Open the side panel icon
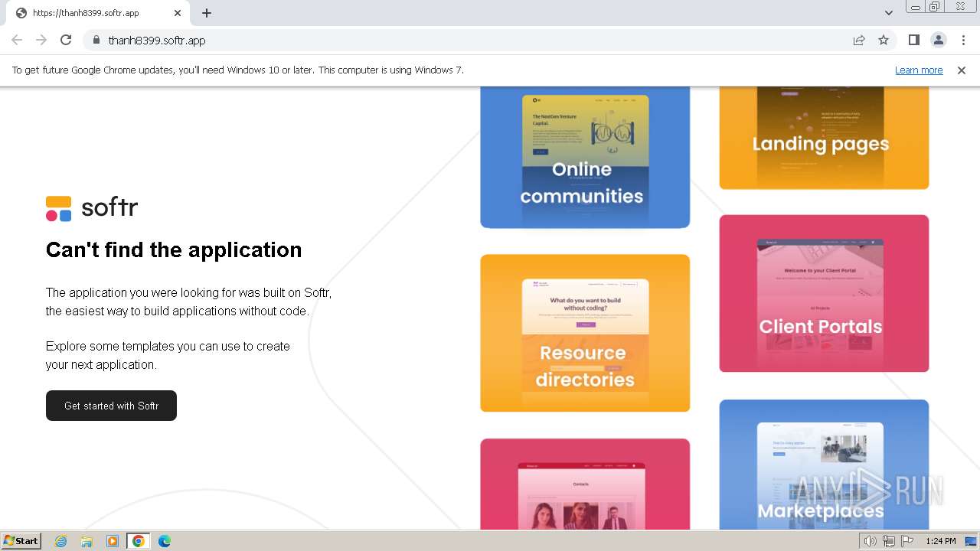This screenshot has height=551, width=980. pos(913,40)
